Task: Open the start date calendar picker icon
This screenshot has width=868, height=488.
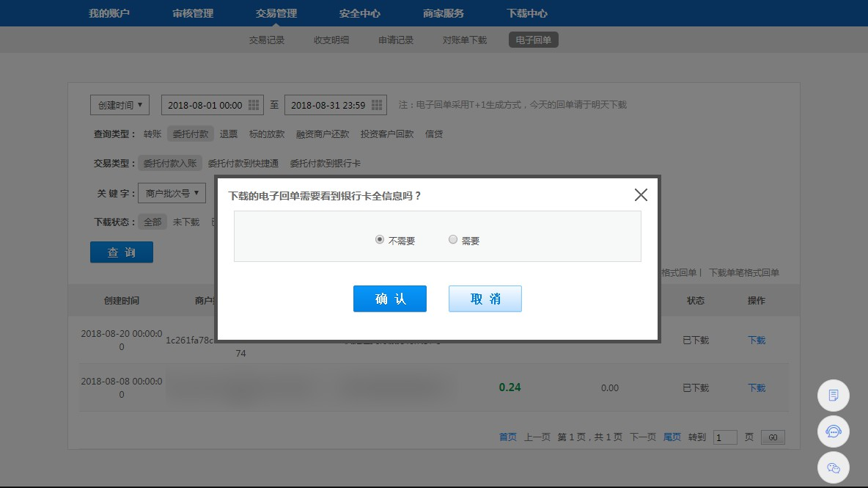Action: click(x=254, y=105)
